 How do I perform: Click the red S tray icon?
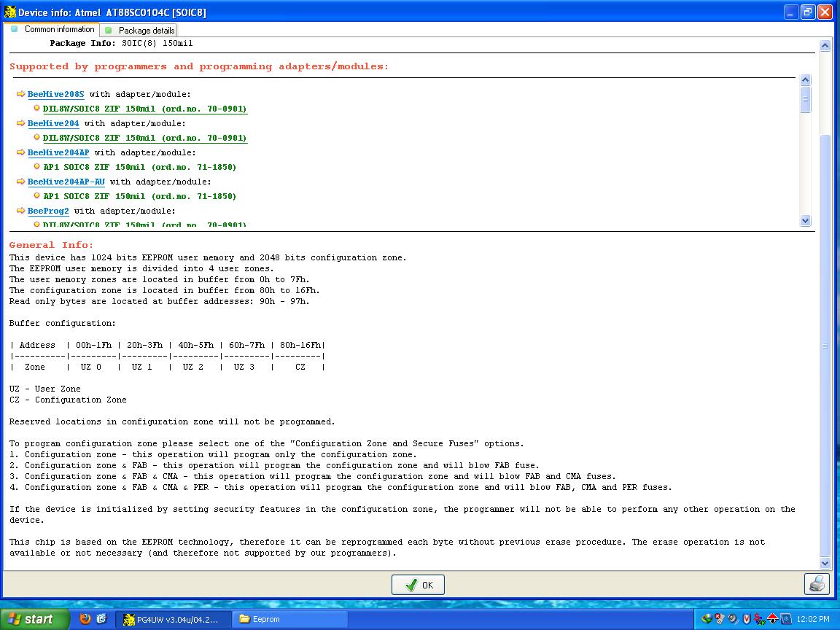click(759, 619)
